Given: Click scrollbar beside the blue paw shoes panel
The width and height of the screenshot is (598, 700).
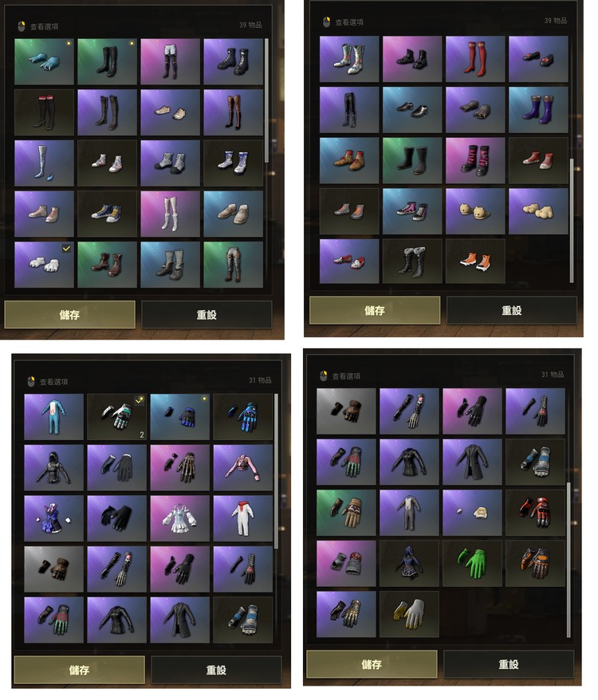Looking at the screenshot, I should (x=266, y=100).
